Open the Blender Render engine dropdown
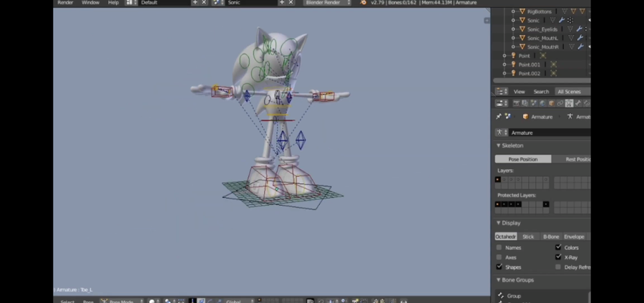Viewport: 644px width, 303px height. [x=328, y=2]
